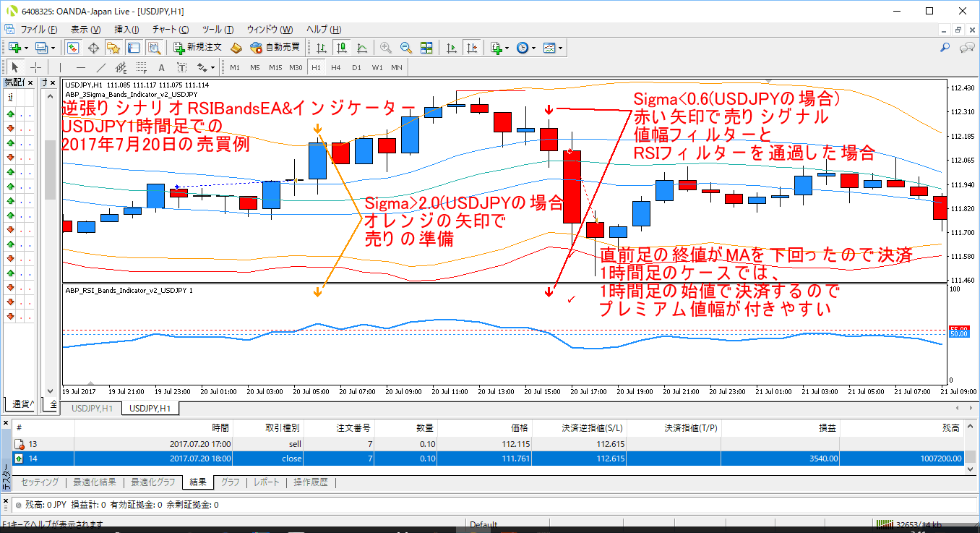Open the ファイル (File) menu
The image size is (980, 533).
tap(38, 30)
